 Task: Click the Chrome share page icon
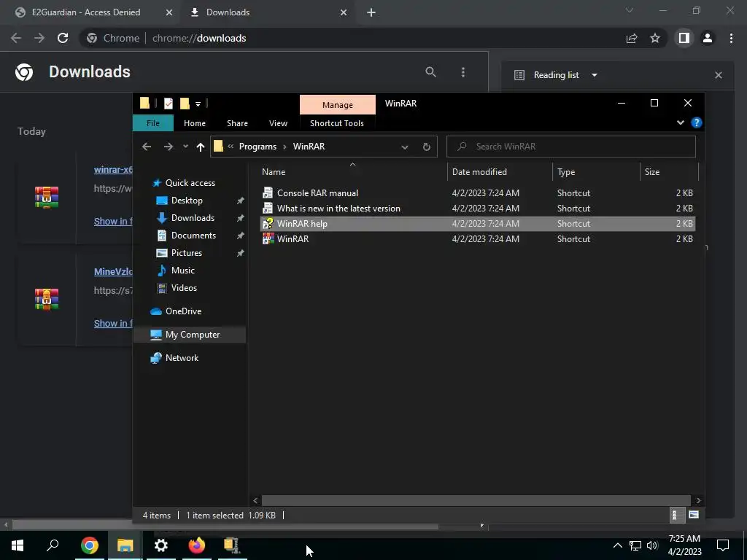coord(632,38)
